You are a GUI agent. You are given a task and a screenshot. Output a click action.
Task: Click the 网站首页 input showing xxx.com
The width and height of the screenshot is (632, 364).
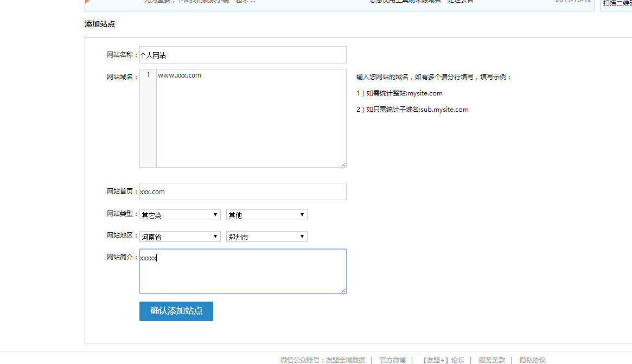[242, 191]
